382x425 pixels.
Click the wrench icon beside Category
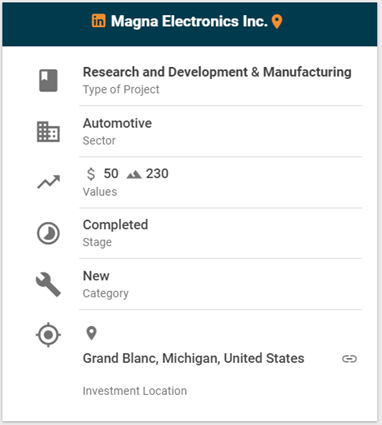click(x=48, y=284)
